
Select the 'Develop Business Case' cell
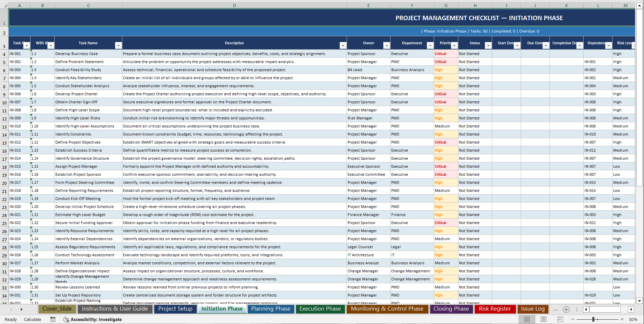[x=88, y=54]
